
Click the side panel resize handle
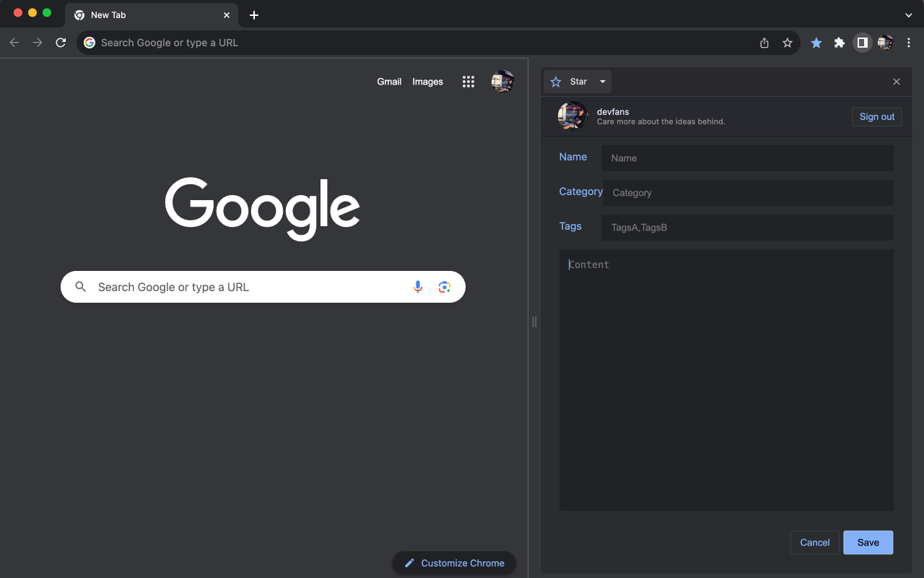[534, 322]
